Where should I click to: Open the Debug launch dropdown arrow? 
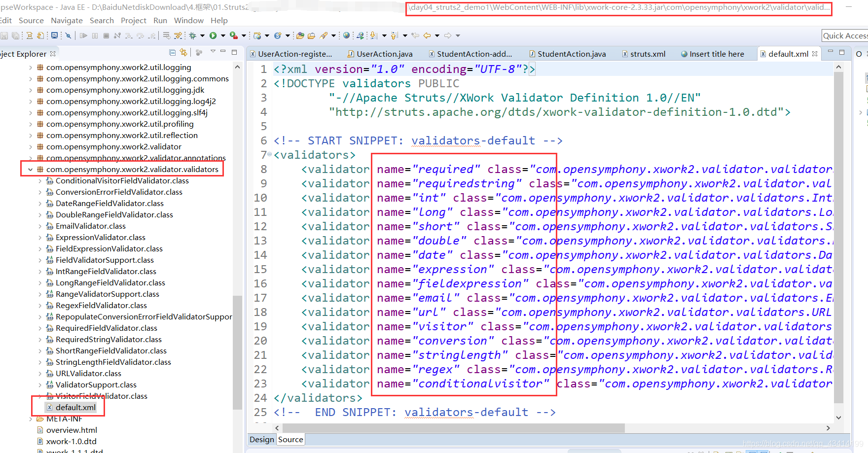[202, 35]
